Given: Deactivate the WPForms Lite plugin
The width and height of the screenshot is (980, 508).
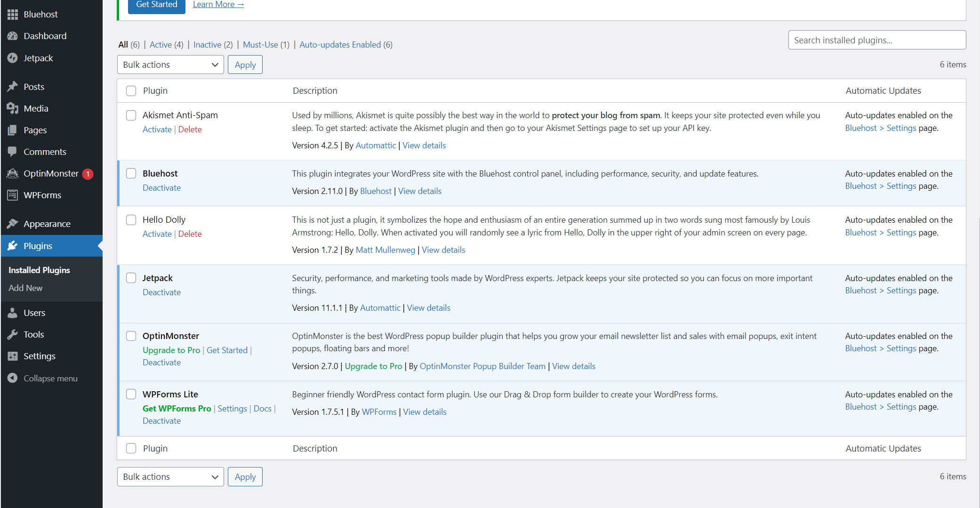Looking at the screenshot, I should point(161,421).
